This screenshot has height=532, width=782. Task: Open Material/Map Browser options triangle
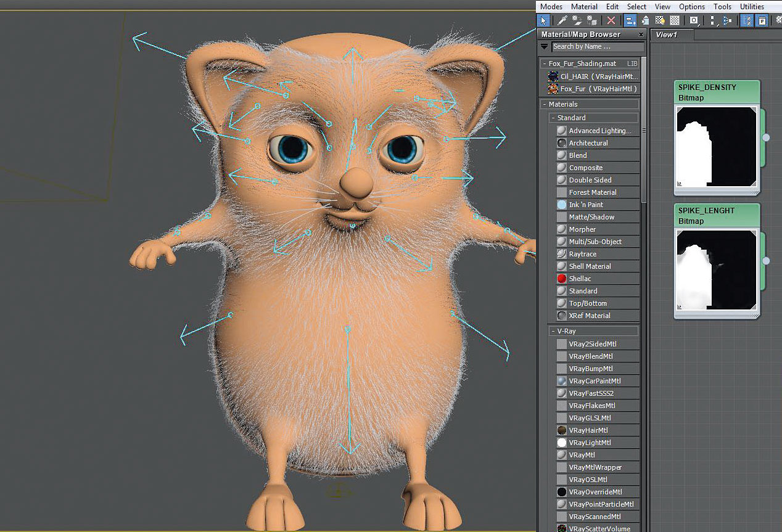544,46
